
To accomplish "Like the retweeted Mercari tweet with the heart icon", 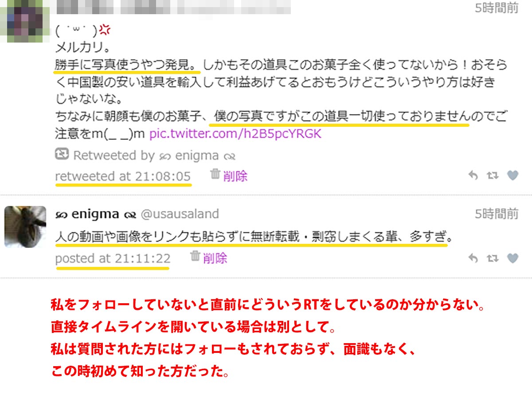I will pos(512,176).
